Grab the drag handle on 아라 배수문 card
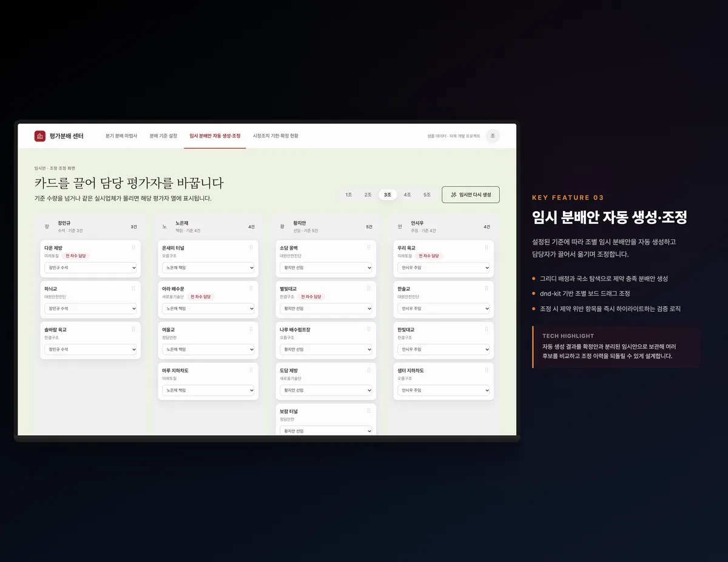The width and height of the screenshot is (728, 562). pyautogui.click(x=251, y=288)
